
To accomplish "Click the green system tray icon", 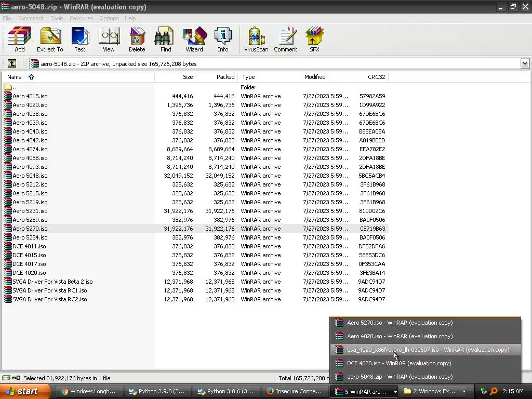I will click(484, 391).
